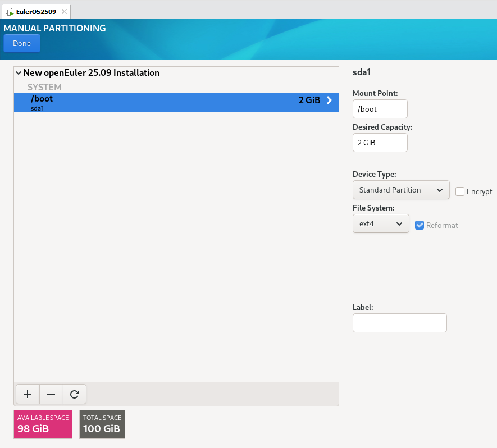Click the VM icon on EulerOS2509 tab
This screenshot has width=497, height=448.
10,12
